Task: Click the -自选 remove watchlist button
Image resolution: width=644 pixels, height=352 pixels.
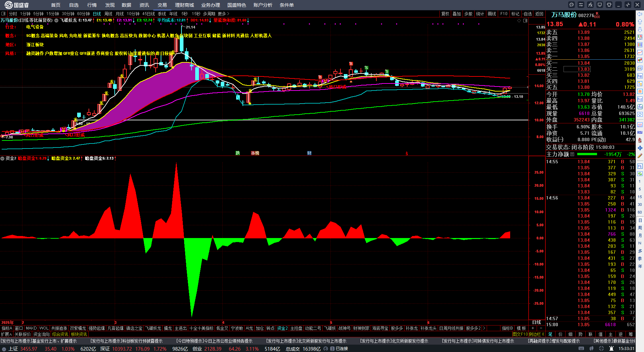Action: pyautogui.click(x=527, y=14)
